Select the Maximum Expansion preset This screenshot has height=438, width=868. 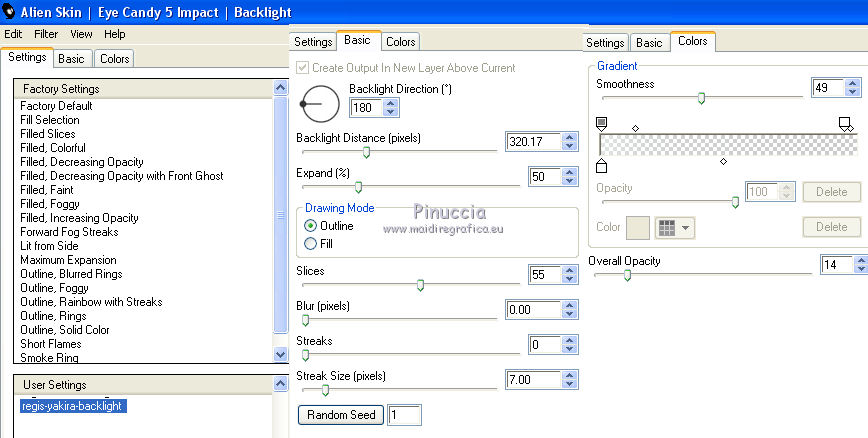68,260
